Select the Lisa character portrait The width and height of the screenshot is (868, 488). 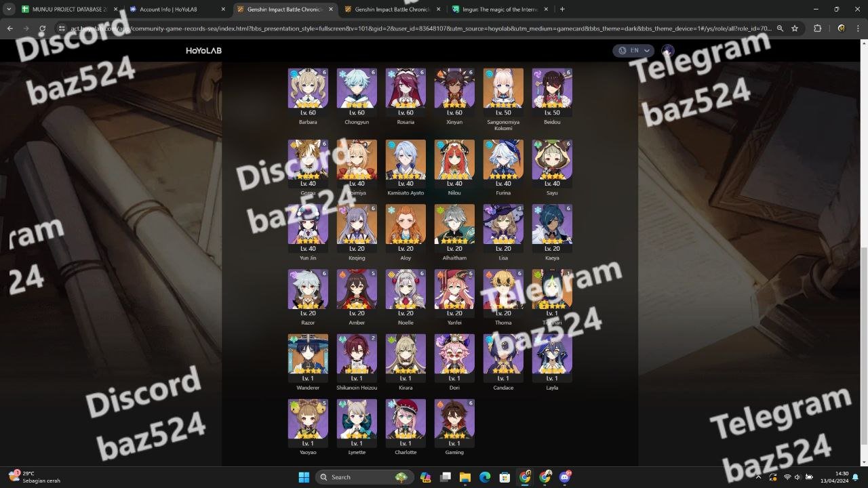[x=503, y=229]
